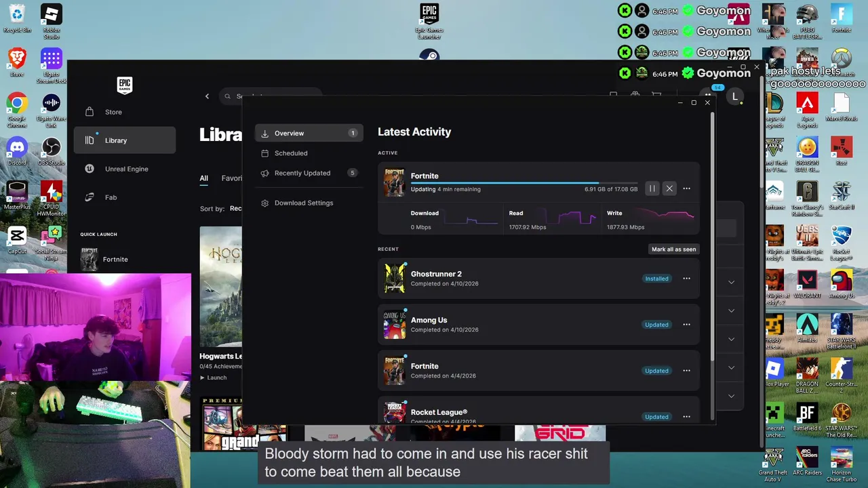This screenshot has width=868, height=488.
Task: Open more options for Rocket League
Action: (x=686, y=417)
